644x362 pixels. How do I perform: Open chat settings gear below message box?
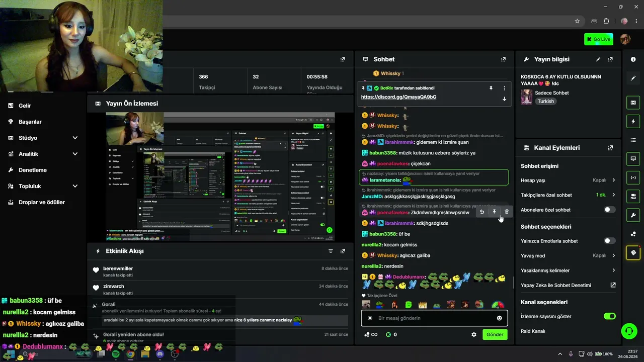(x=473, y=334)
